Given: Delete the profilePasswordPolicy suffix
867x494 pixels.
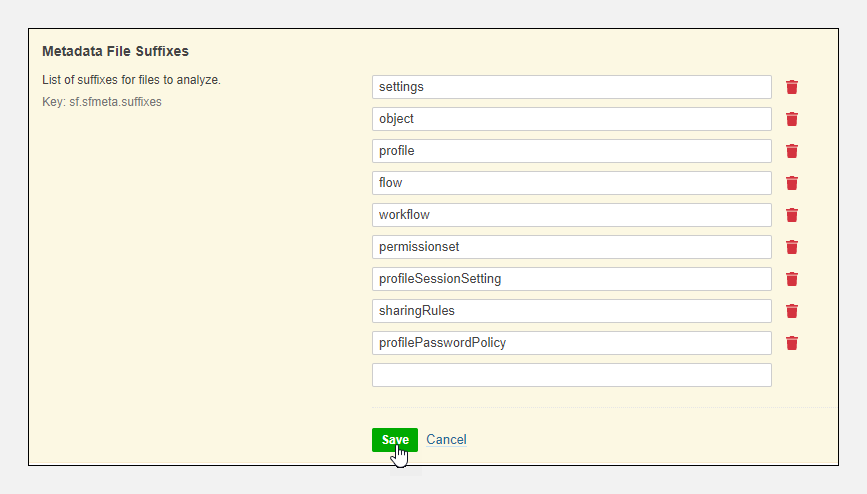Looking at the screenshot, I should 792,343.
